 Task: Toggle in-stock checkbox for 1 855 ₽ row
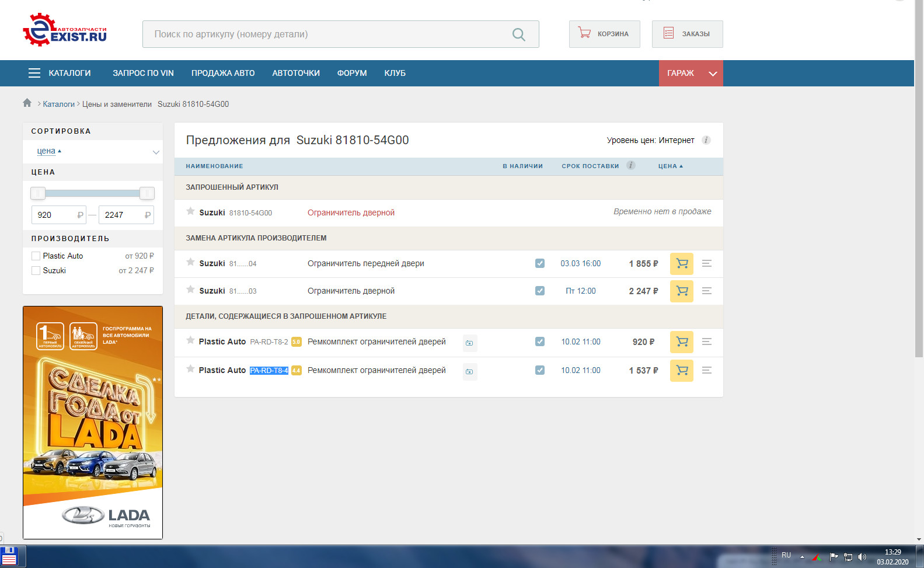[540, 263]
